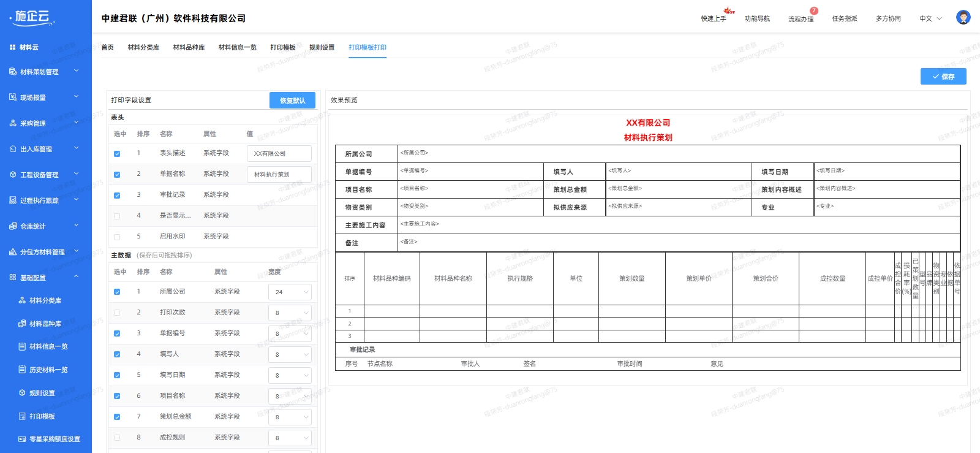Screen dimensions: 980x453
Task: Collapse the 基础配置 sidebar menu
Action: pos(77,277)
